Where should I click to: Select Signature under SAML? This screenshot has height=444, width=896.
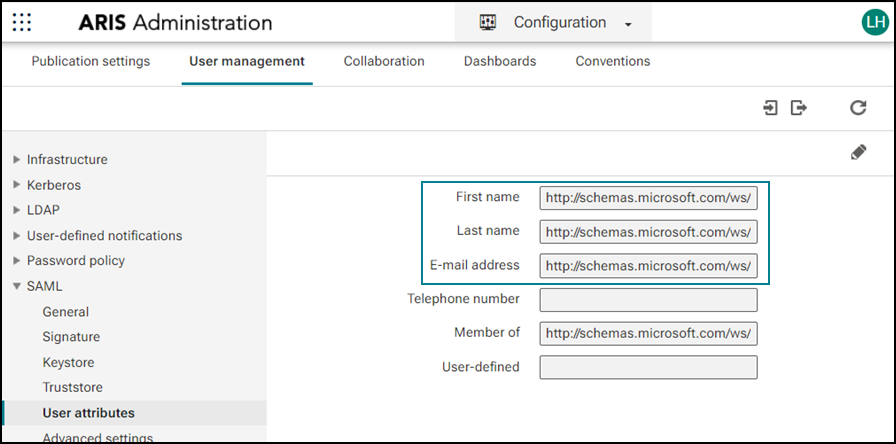coord(71,337)
